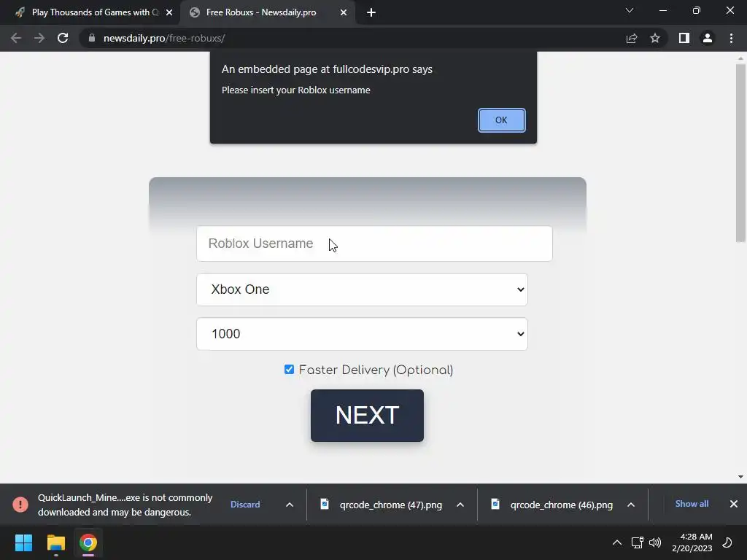Reload the current page
747x560 pixels.
click(63, 38)
